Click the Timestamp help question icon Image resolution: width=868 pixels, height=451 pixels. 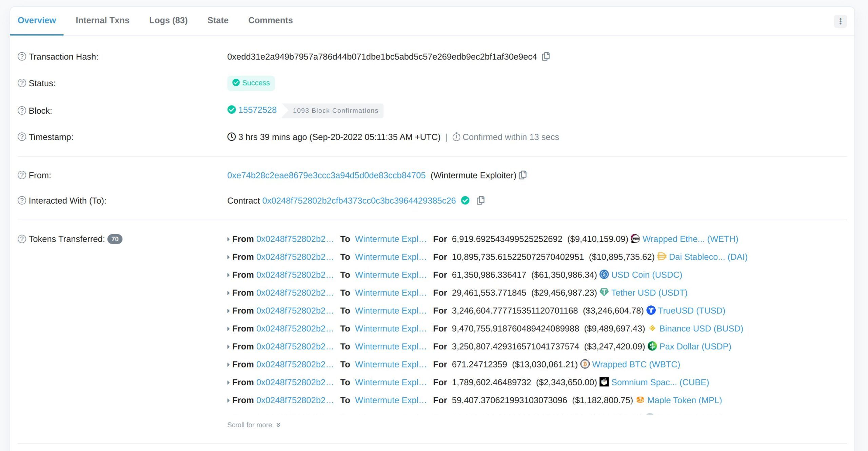coord(22,137)
